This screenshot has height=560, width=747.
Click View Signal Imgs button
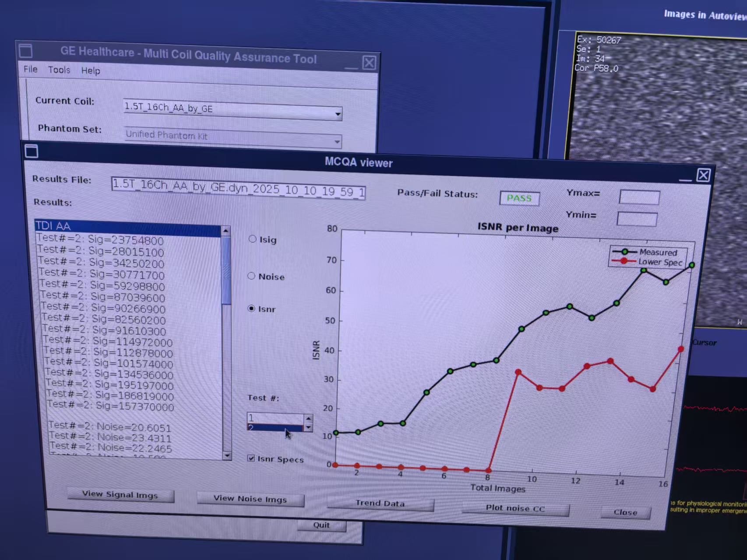coord(120,495)
